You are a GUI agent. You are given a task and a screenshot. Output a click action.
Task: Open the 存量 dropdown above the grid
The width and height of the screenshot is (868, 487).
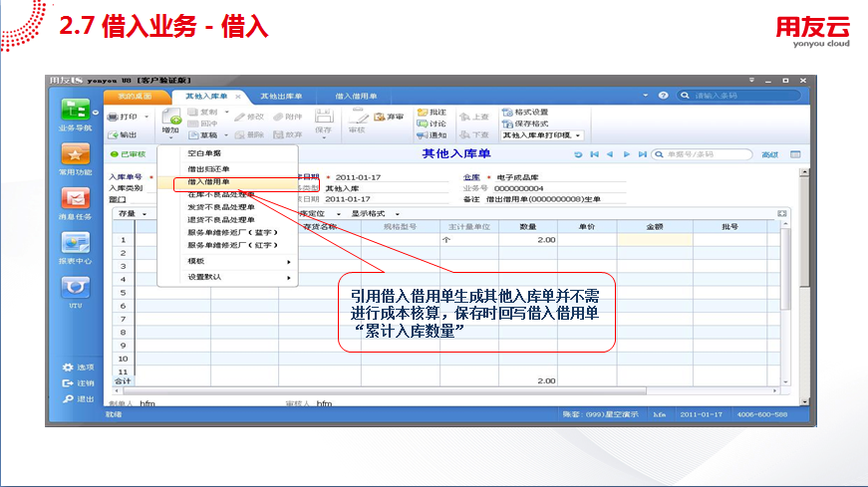pyautogui.click(x=132, y=213)
